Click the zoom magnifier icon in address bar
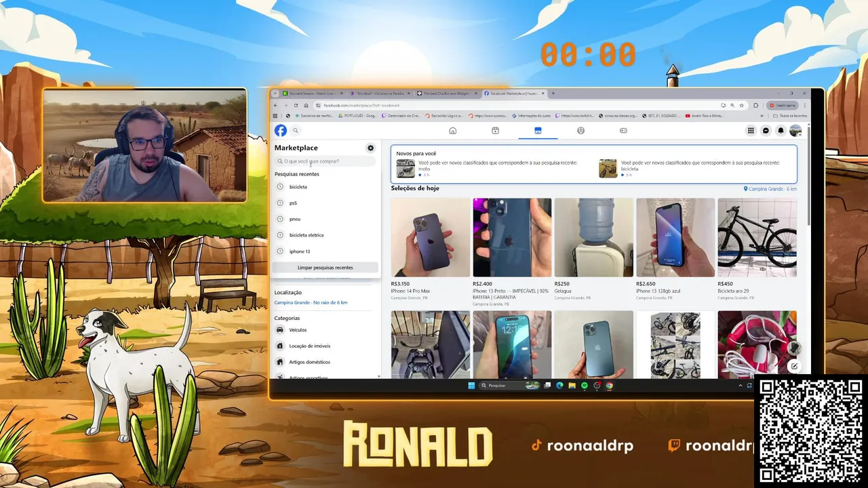This screenshot has height=488, width=868. tap(732, 105)
